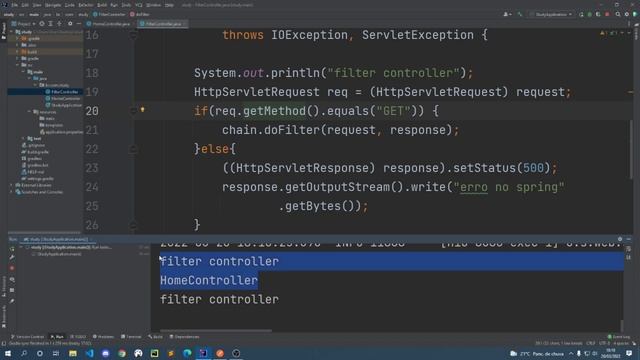The height and width of the screenshot is (360, 640).
Task: Collapse the resources folder
Action: tap(29, 111)
